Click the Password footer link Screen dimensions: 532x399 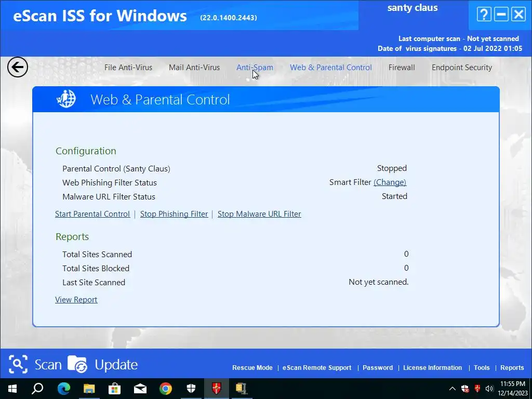click(378, 368)
